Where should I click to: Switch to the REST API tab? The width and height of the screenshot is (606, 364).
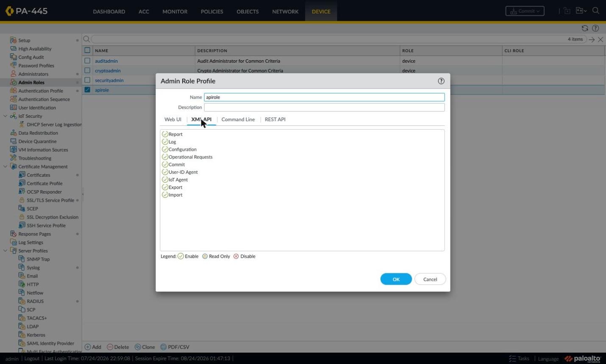pos(275,119)
